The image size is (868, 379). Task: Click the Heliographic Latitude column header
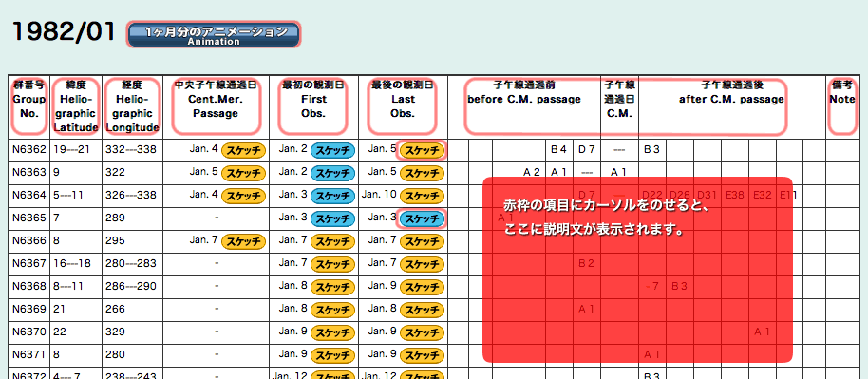coord(76,106)
